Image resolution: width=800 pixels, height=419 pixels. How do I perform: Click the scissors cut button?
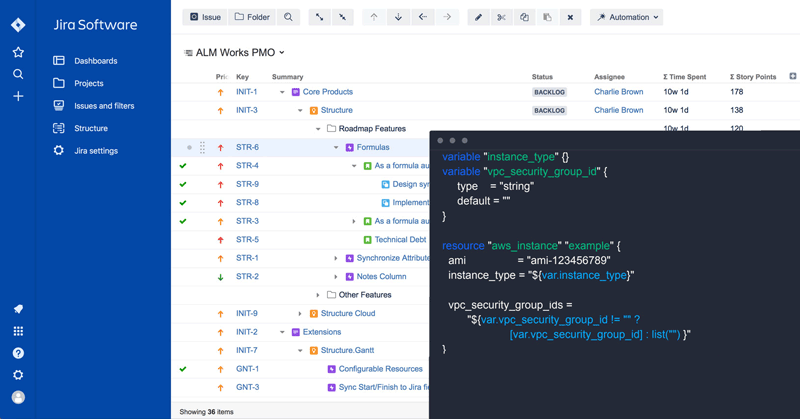(x=502, y=17)
